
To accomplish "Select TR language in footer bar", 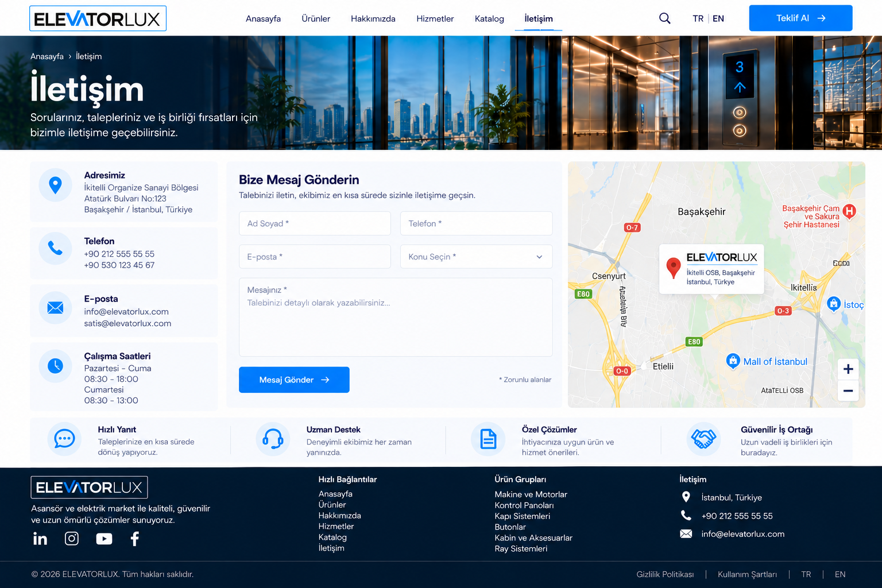I will 806,574.
